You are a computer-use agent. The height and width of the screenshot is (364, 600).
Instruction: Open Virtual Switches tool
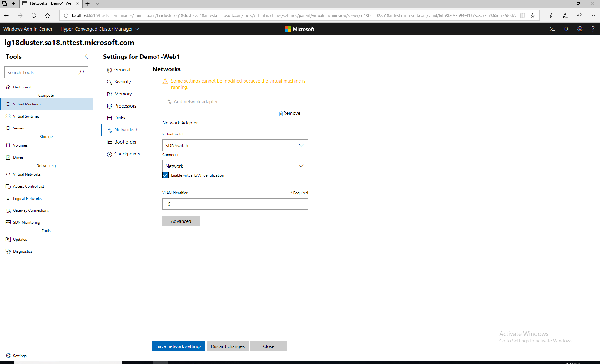pos(46,116)
